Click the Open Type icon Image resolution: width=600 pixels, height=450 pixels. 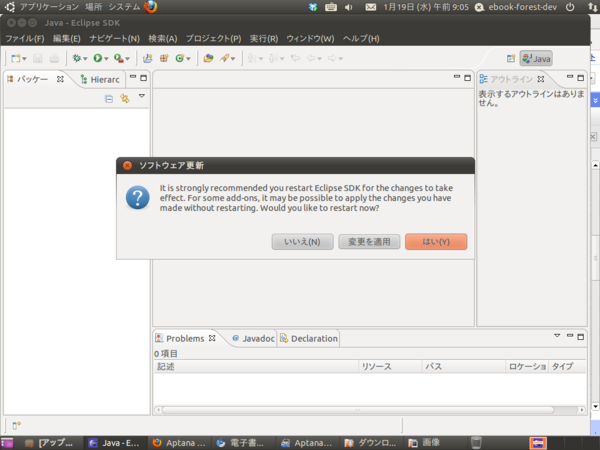pos(208,58)
